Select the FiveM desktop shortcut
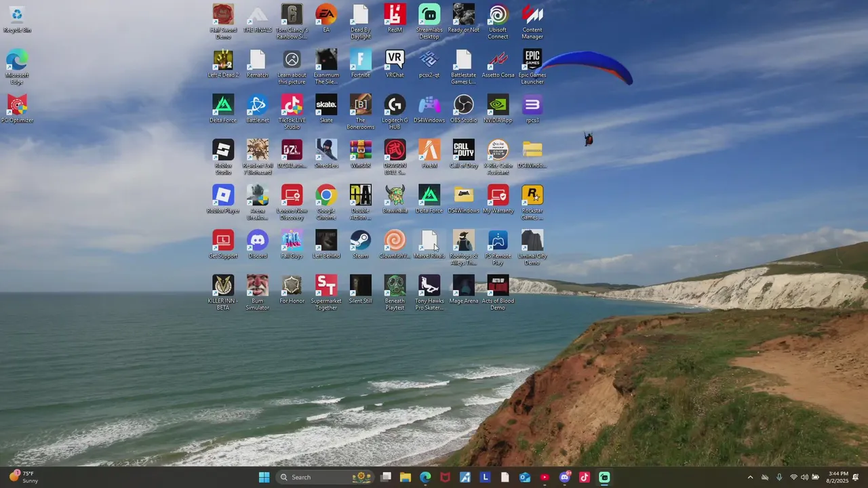 click(x=429, y=155)
